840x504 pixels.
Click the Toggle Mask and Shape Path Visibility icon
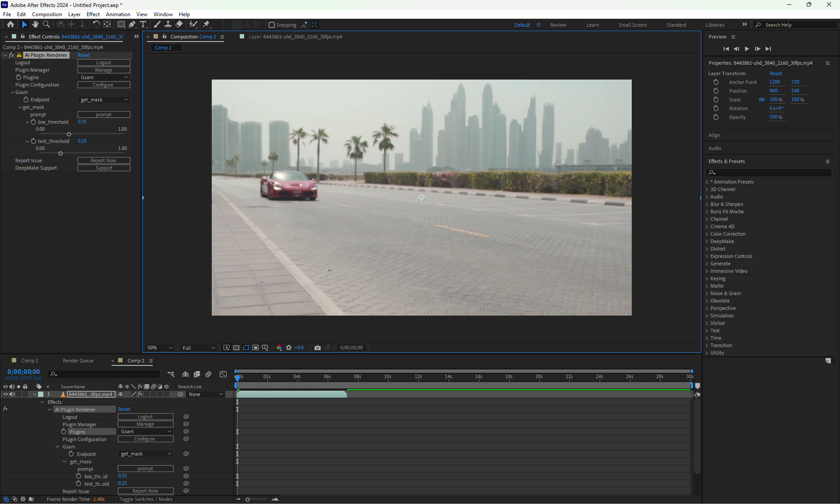pyautogui.click(x=246, y=348)
